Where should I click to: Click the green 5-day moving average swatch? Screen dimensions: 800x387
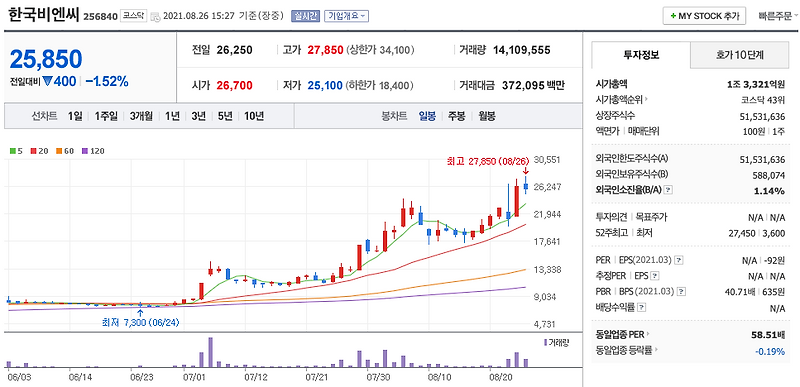(12, 151)
